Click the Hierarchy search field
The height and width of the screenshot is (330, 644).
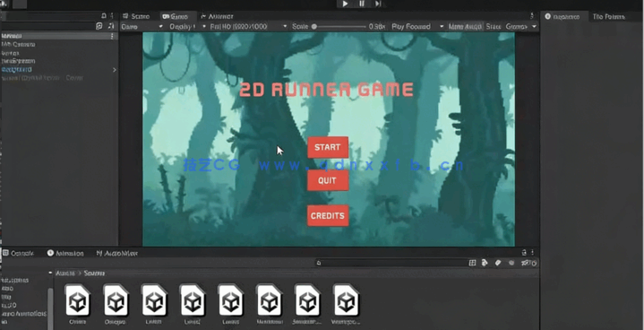tap(48, 26)
